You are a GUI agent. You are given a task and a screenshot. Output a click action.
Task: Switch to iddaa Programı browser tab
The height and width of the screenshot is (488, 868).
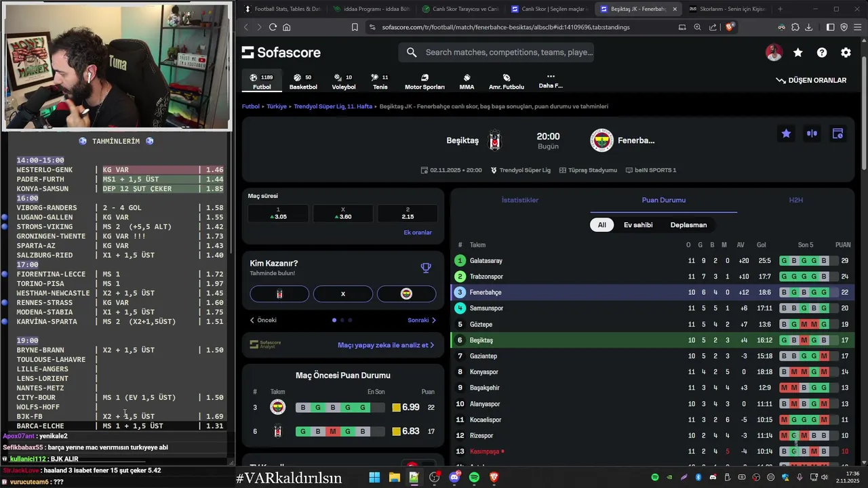(371, 9)
